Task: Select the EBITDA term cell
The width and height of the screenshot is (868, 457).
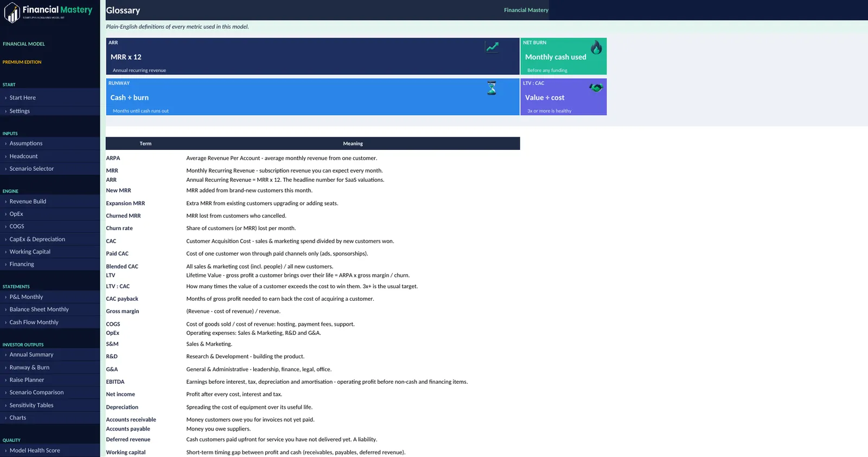Action: coord(115,382)
